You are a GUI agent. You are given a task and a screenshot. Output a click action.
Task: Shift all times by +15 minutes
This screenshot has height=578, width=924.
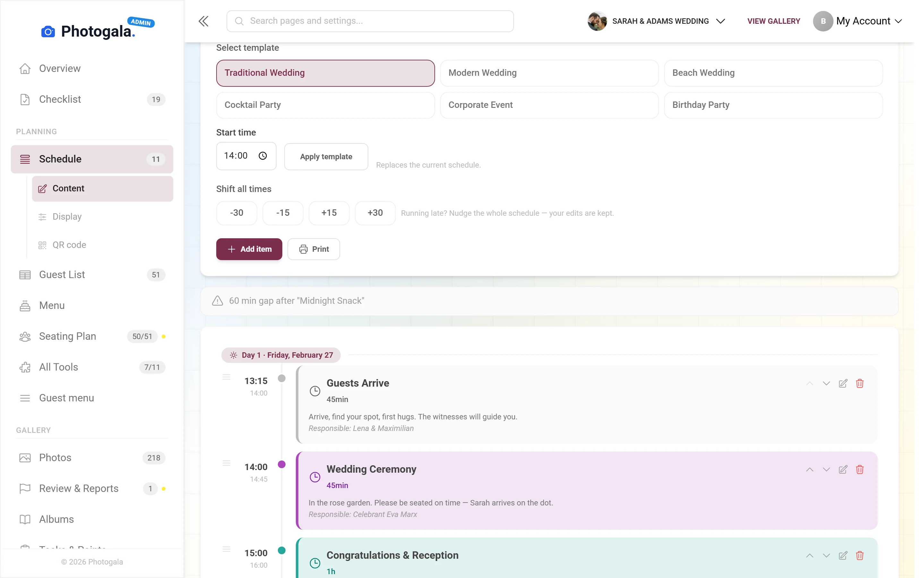[x=329, y=213]
